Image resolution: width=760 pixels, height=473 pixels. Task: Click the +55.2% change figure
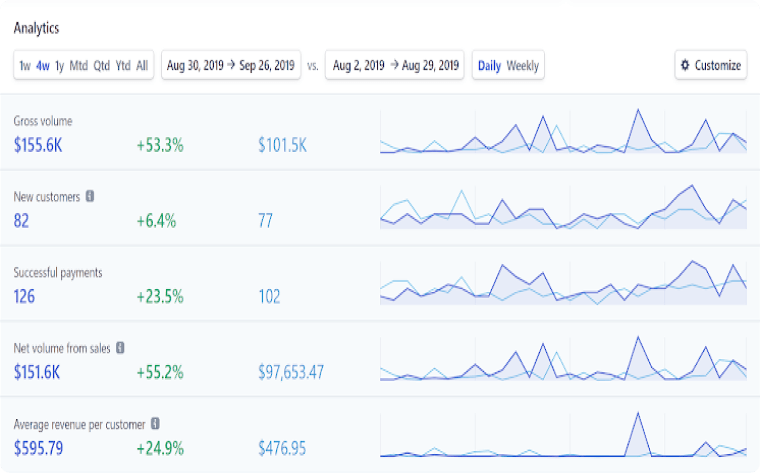[x=160, y=372]
